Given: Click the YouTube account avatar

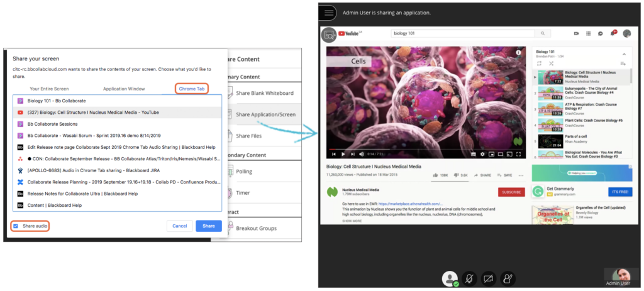Looking at the screenshot, I should 627,34.
